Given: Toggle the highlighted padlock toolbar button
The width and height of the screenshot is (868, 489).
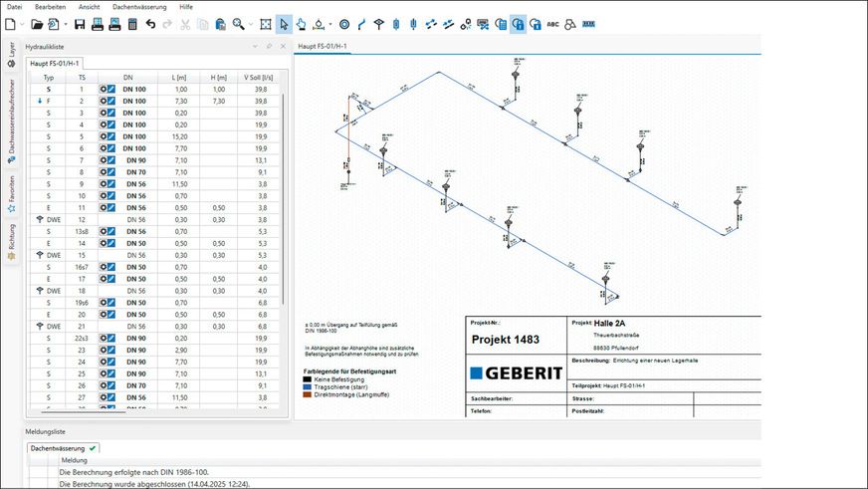Looking at the screenshot, I should [x=518, y=23].
